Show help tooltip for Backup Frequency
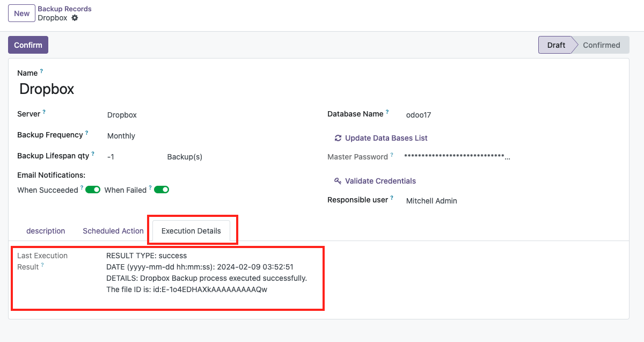This screenshot has height=342, width=644. 87,133
